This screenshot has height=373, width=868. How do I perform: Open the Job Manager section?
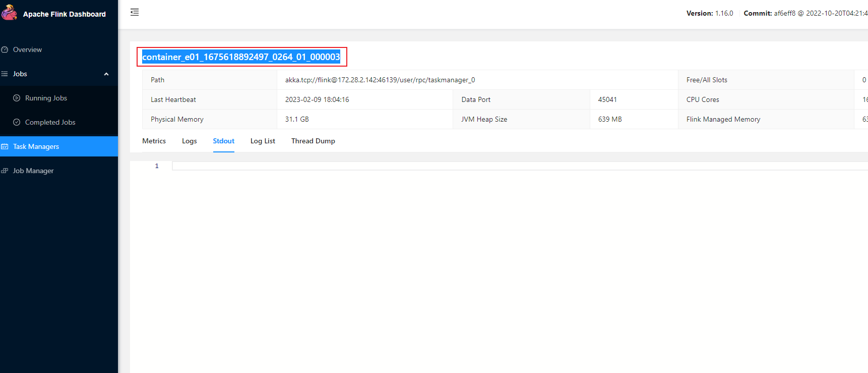tap(33, 171)
